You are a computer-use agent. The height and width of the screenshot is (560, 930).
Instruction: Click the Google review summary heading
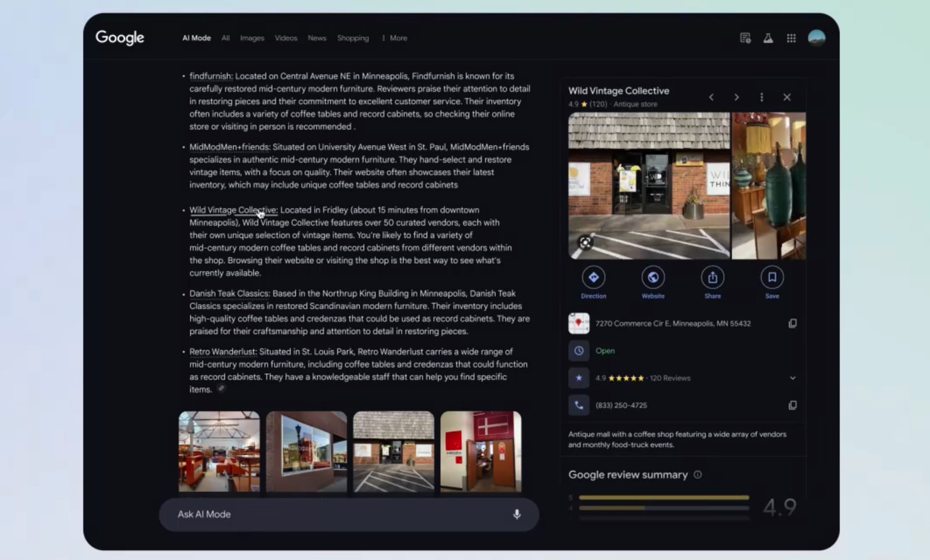click(628, 475)
